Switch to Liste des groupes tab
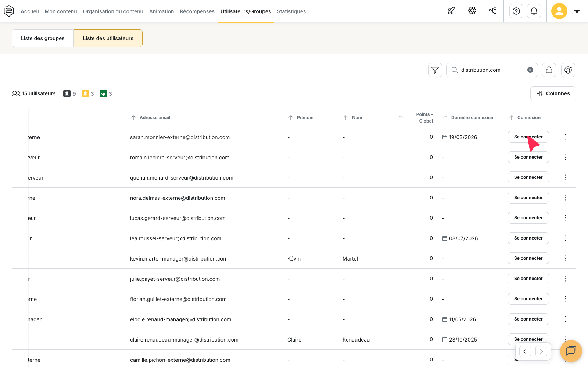588x368 pixels. click(x=43, y=38)
